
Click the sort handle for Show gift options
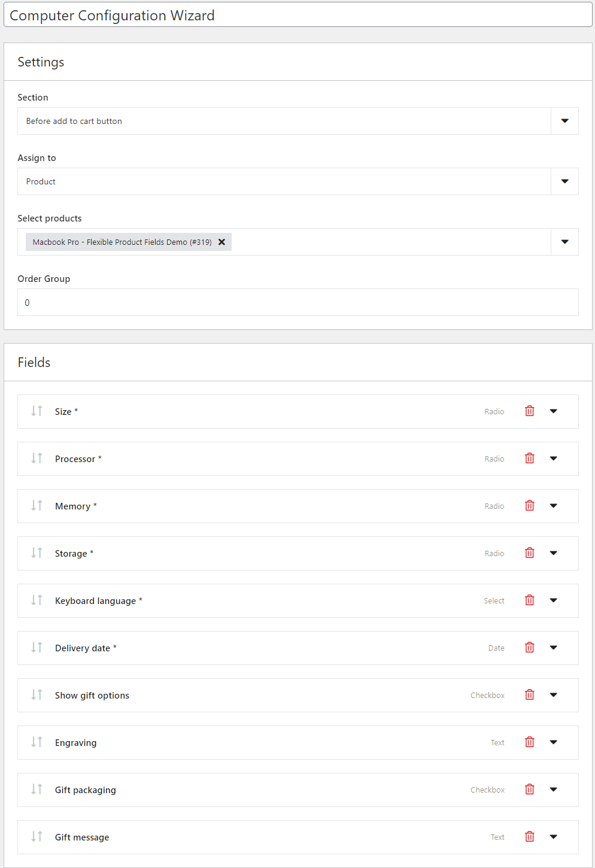(x=37, y=695)
